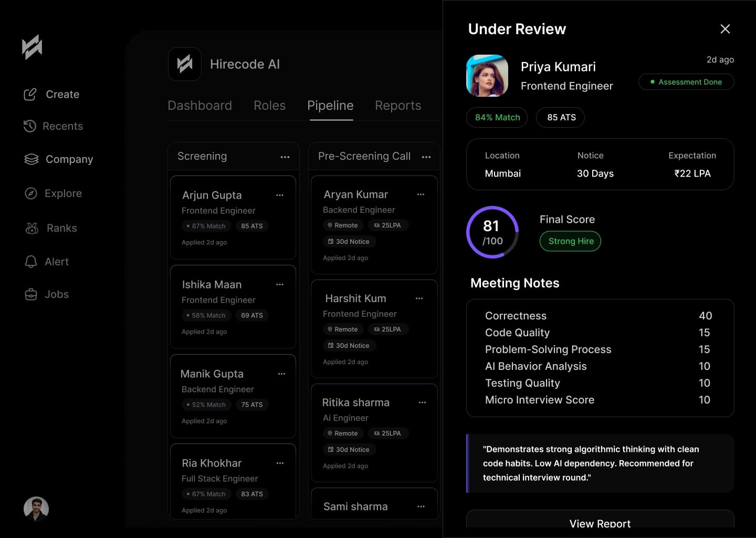Open Manik Gupta card options menu
This screenshot has width=756, height=538.
[x=281, y=374]
